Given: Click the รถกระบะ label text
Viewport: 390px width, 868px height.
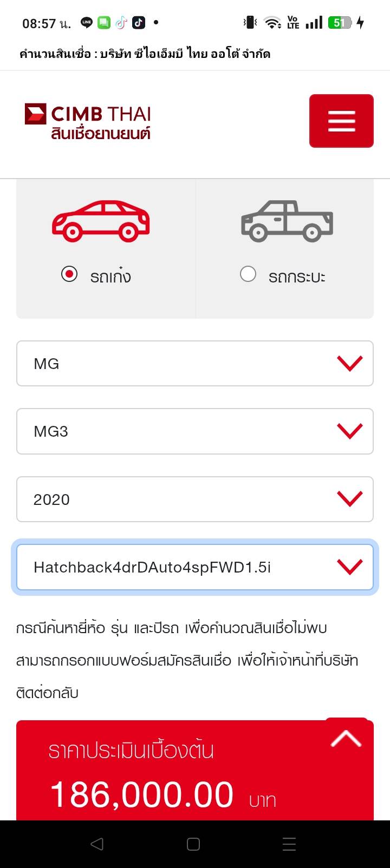Looking at the screenshot, I should click(297, 277).
